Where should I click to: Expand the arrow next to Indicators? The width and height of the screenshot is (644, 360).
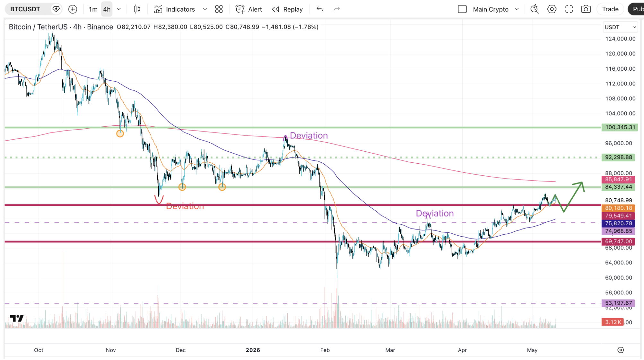(205, 9)
